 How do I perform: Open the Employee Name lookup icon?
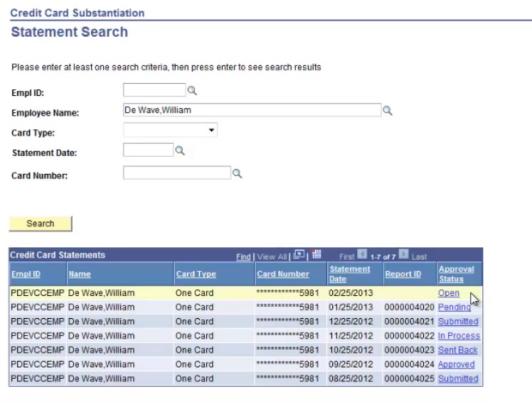pos(387,111)
